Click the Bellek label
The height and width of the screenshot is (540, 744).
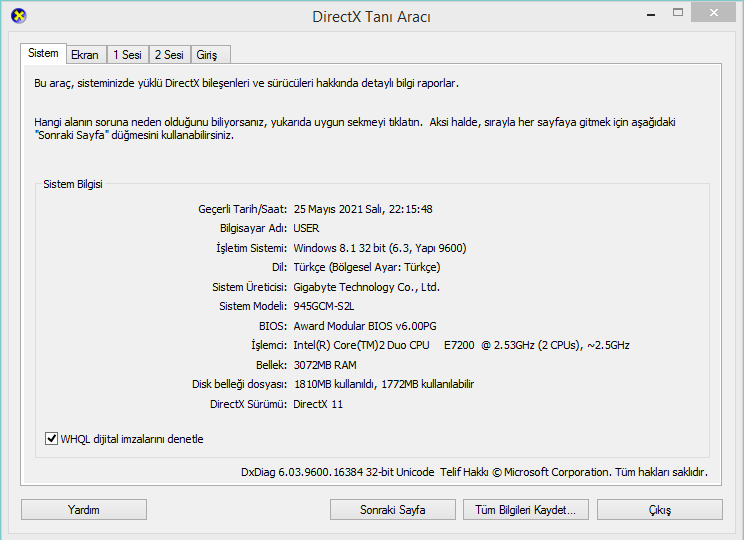pos(271,365)
